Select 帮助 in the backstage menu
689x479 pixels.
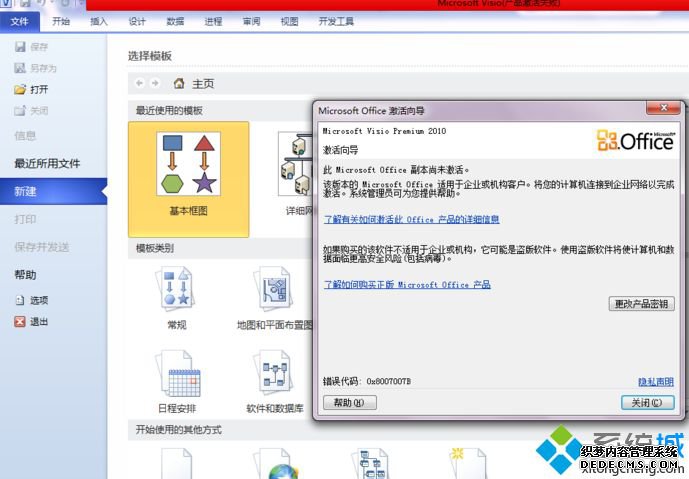pos(25,275)
